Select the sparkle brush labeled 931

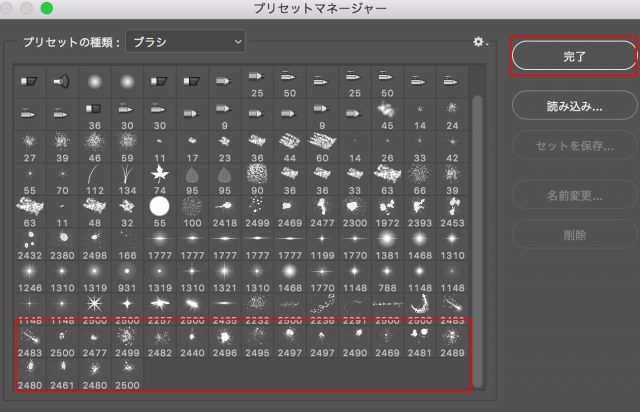tap(127, 272)
